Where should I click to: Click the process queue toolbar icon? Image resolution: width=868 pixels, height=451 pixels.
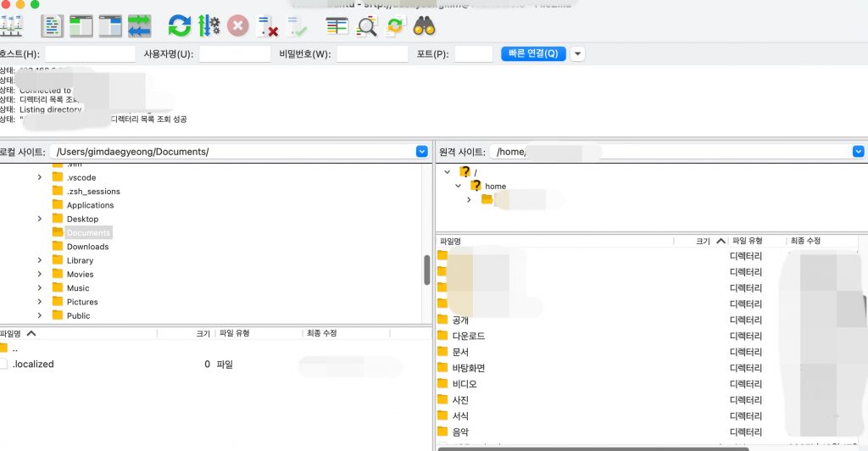[209, 25]
